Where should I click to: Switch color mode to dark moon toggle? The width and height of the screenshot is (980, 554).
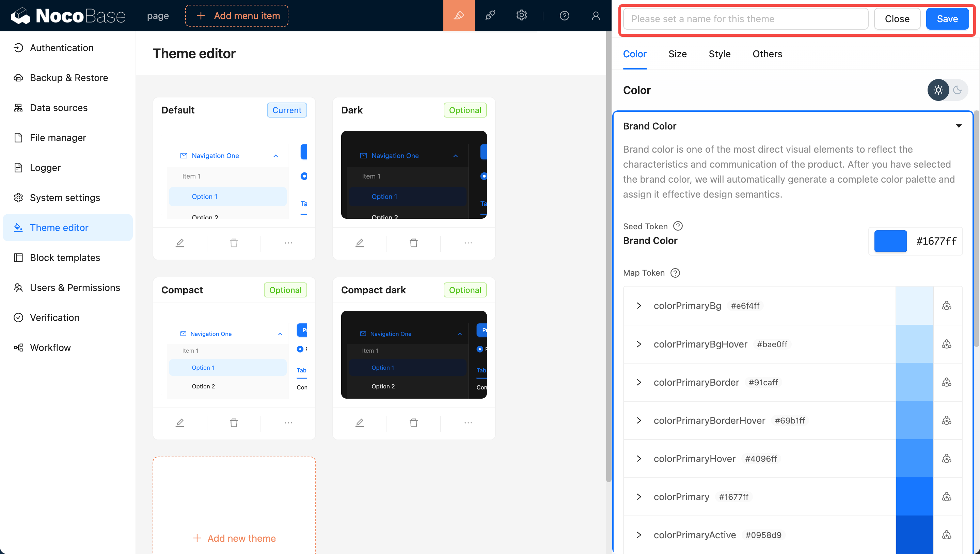pos(957,90)
